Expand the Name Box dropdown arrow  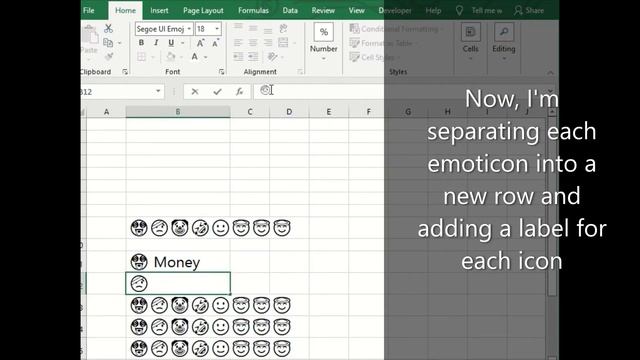[158, 91]
